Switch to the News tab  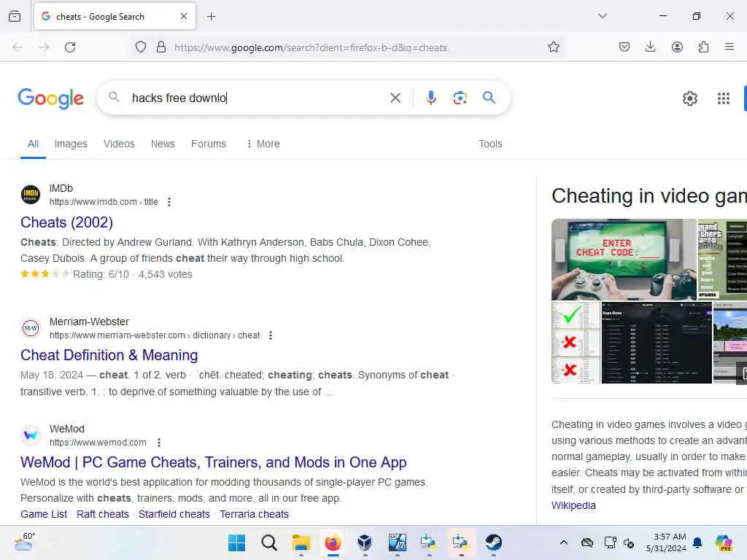tap(163, 144)
